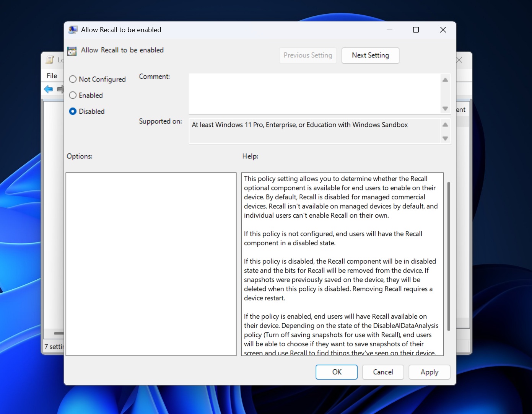
Task: Click the forward navigation arrow
Action: 60,89
